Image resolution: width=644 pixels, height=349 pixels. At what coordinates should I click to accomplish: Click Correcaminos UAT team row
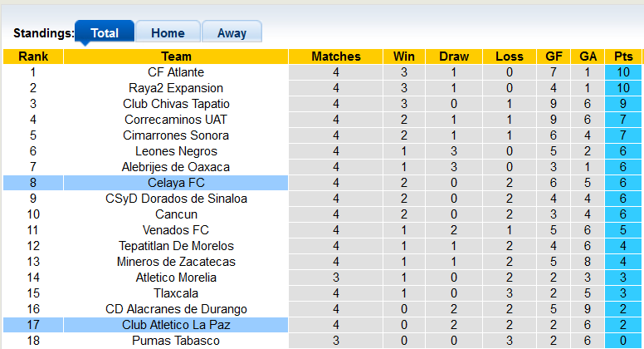click(176, 120)
